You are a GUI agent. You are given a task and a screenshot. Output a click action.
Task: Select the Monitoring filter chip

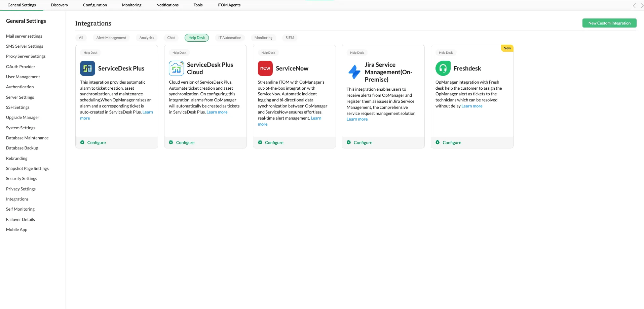pyautogui.click(x=263, y=38)
